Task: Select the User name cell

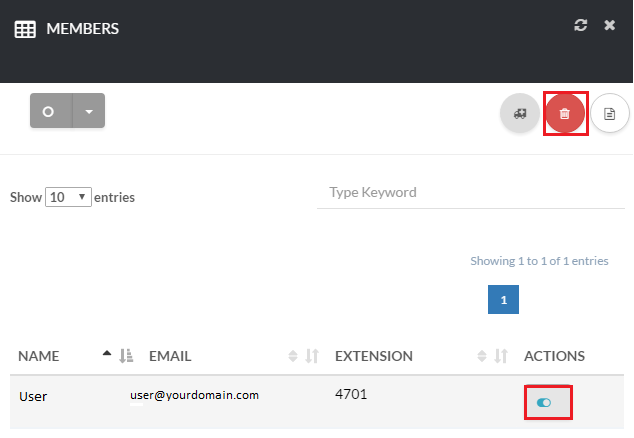Action: coord(34,396)
